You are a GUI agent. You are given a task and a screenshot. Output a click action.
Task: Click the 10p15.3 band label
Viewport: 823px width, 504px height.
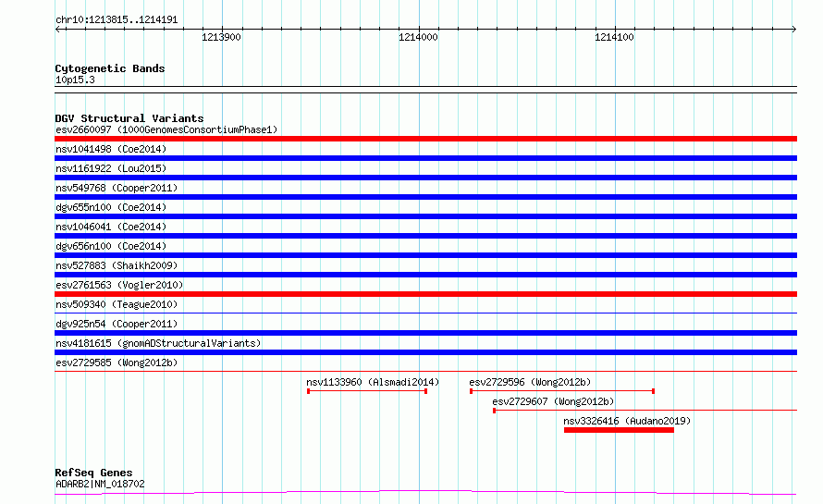[75, 80]
